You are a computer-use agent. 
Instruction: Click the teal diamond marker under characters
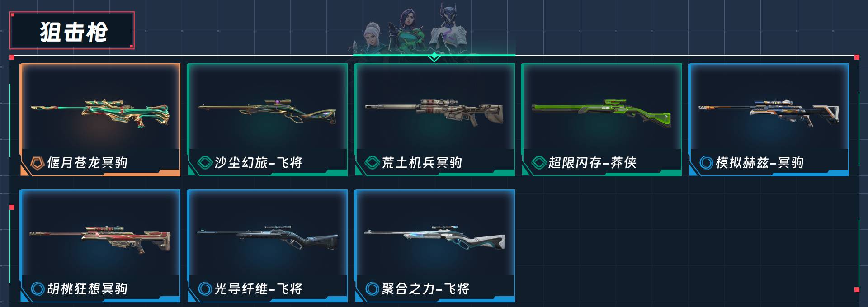point(434,57)
